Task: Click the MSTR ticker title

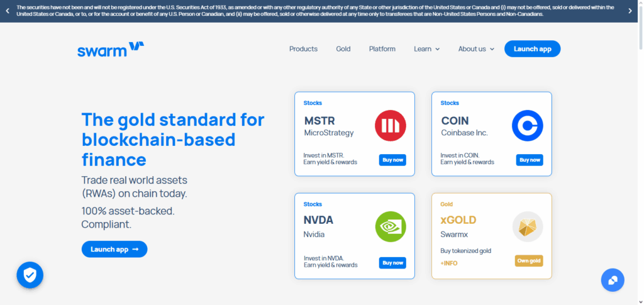Action: click(x=319, y=121)
